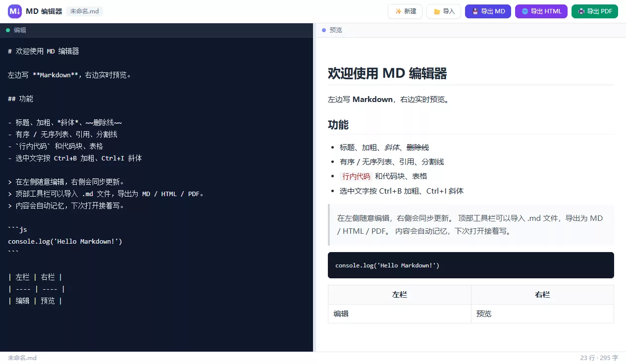Select the 编辑 pane header
626x364 pixels.
(156, 30)
